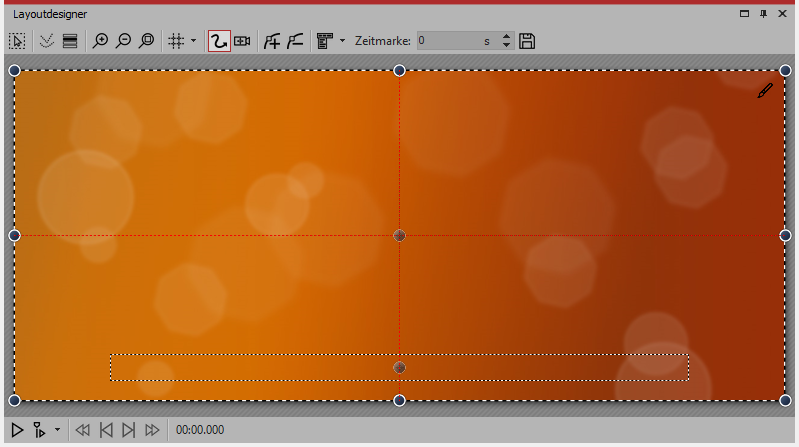Click the zoom out magnifier icon
The width and height of the screenshot is (799, 447).
pyautogui.click(x=124, y=41)
